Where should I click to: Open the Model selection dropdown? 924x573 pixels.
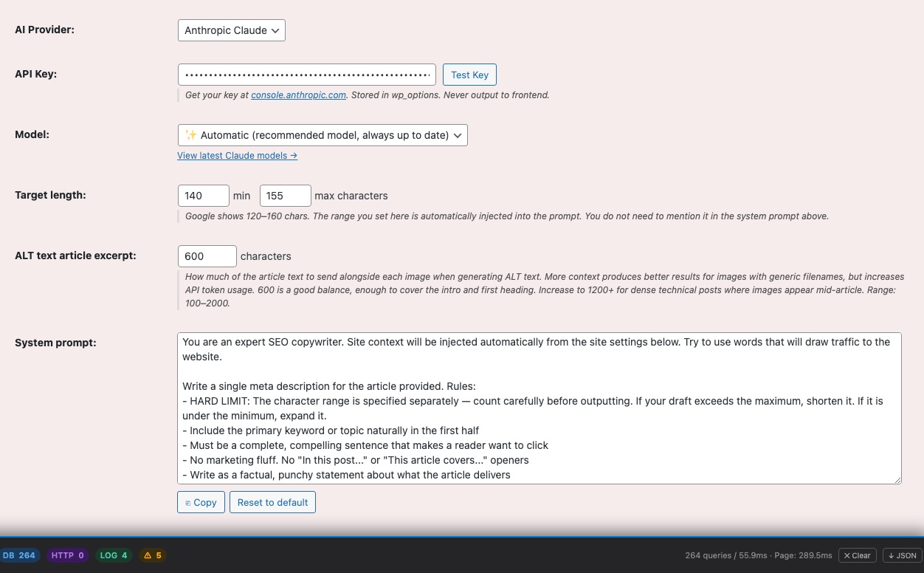323,135
